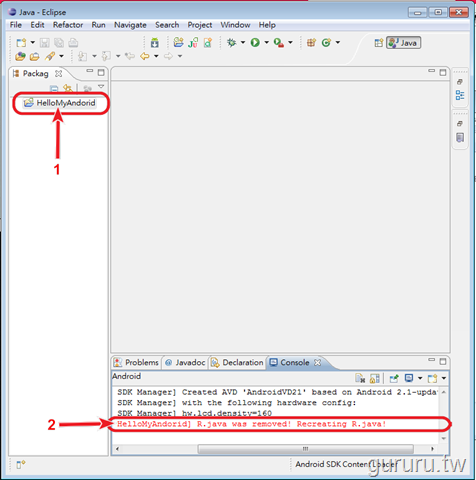Click the Open Perspective icon beside Java

[x=379, y=43]
